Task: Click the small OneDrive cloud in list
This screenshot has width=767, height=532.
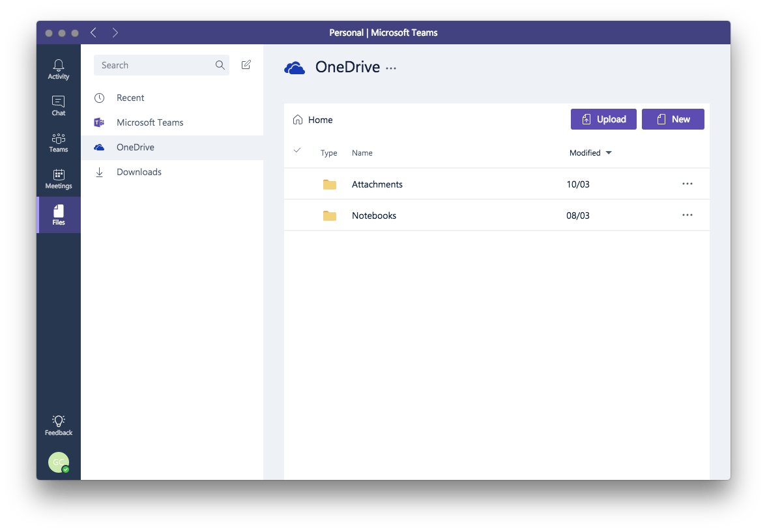Action: coord(99,147)
